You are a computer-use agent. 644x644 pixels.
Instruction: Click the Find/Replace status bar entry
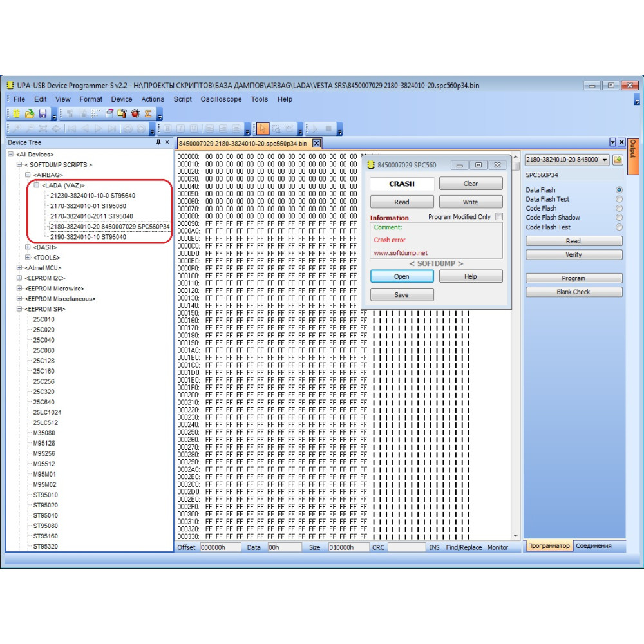pos(464,547)
